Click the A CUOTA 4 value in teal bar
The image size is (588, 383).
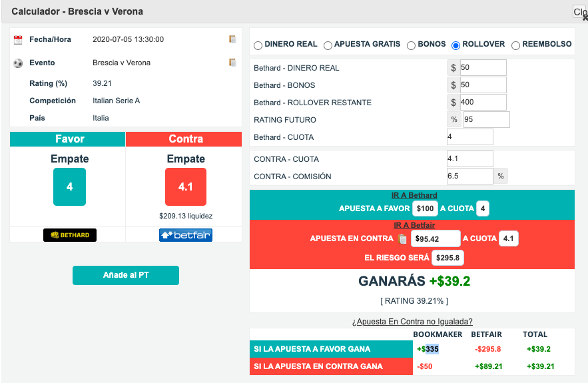(x=483, y=208)
